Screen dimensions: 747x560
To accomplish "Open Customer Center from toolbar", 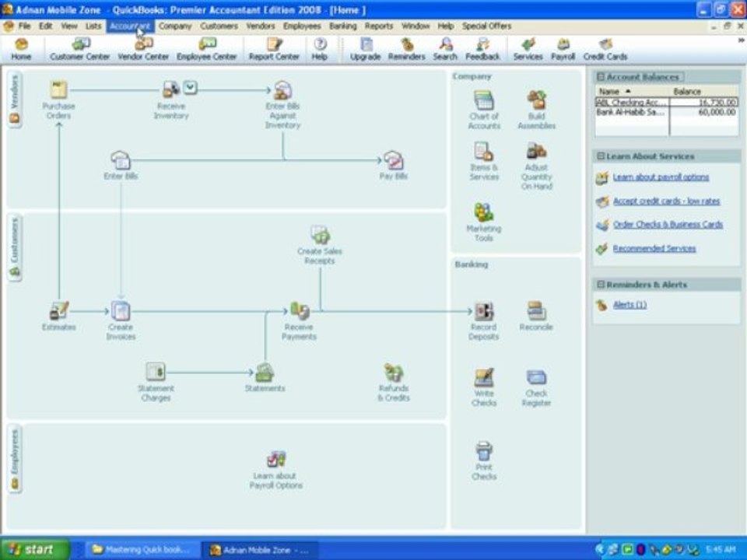I will pyautogui.click(x=80, y=50).
